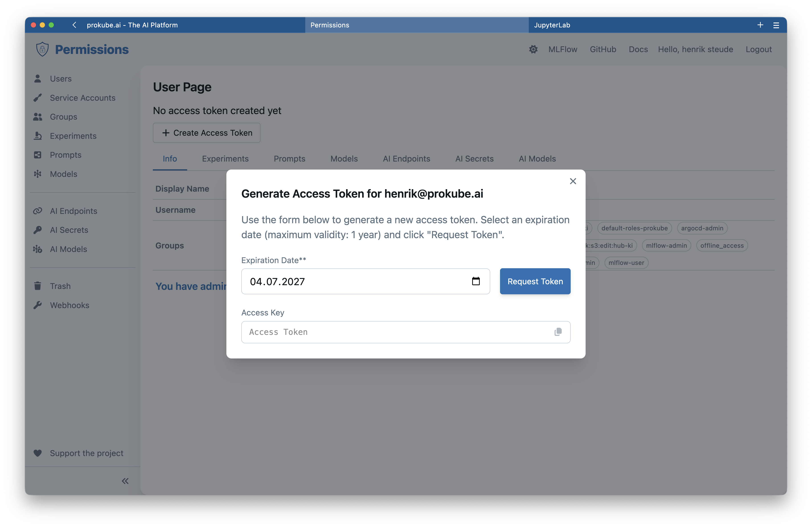
Task: Open the Docs link in header
Action: (638, 49)
